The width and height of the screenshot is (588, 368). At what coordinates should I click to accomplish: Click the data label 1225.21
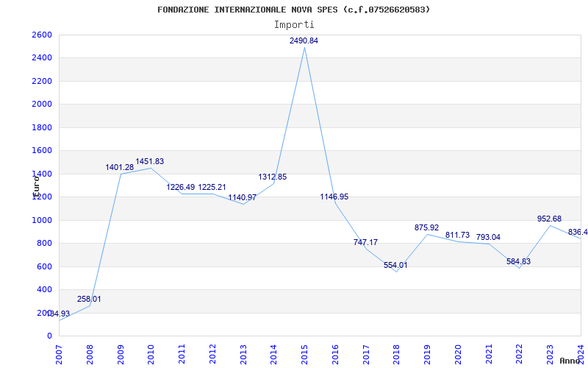point(212,187)
